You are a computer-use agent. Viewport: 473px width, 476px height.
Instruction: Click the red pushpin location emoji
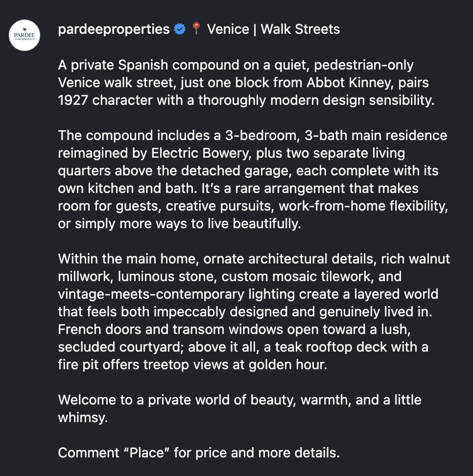tap(196, 28)
